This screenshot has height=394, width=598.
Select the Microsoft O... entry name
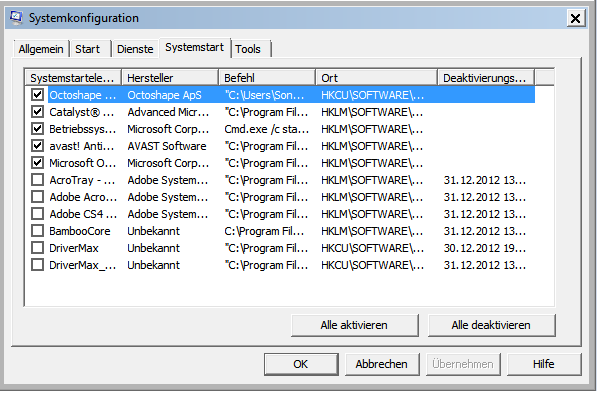pos(82,163)
